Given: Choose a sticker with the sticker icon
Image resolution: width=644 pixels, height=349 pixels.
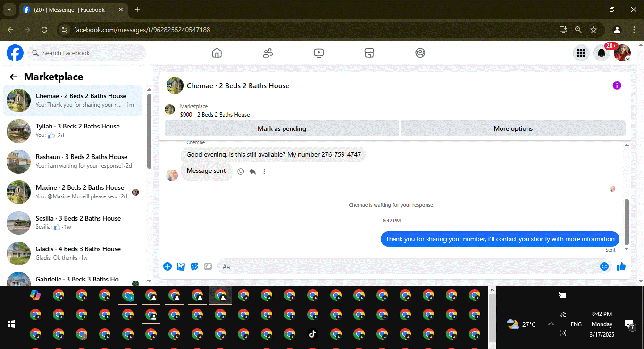Looking at the screenshot, I should coord(194,266).
